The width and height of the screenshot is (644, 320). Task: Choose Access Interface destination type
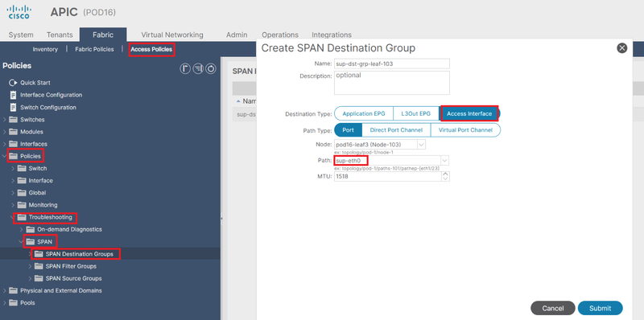tap(469, 113)
